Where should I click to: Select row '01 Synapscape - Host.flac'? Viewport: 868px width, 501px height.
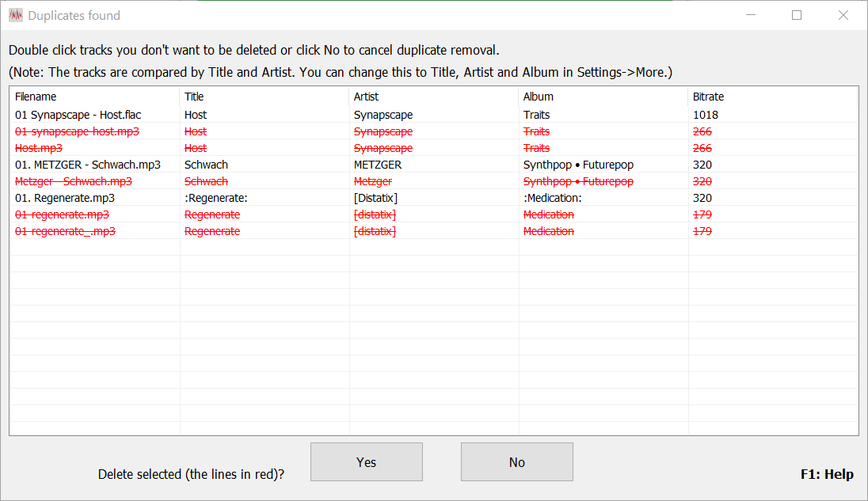point(433,115)
